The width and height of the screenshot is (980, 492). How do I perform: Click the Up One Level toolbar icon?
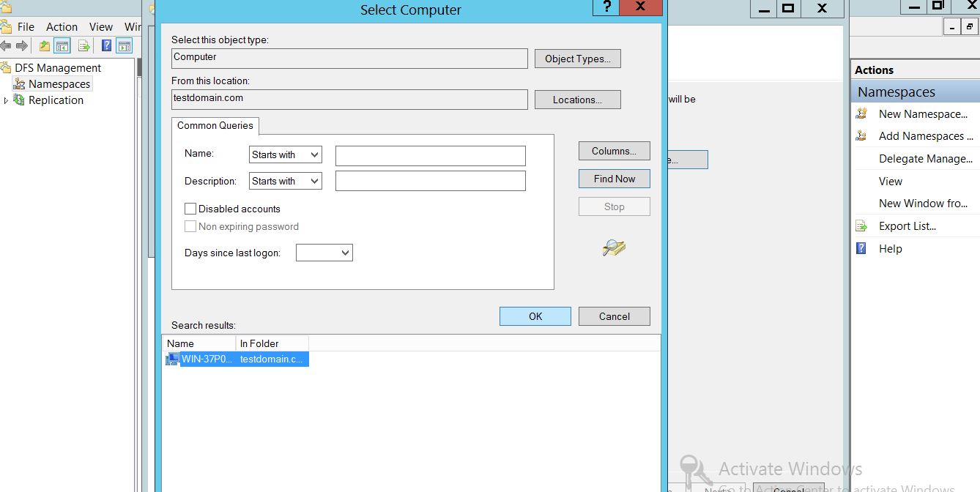pyautogui.click(x=45, y=46)
